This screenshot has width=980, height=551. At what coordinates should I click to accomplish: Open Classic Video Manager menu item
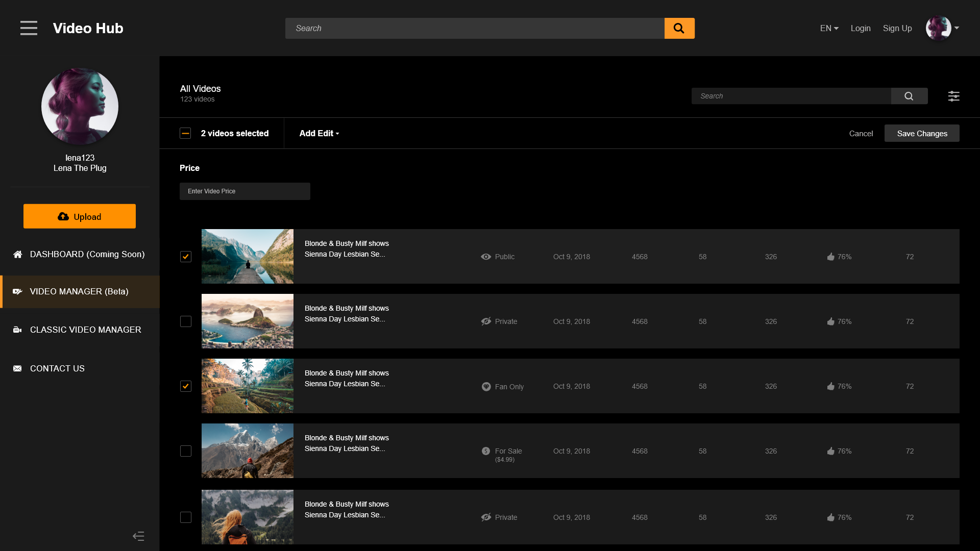[x=80, y=330]
